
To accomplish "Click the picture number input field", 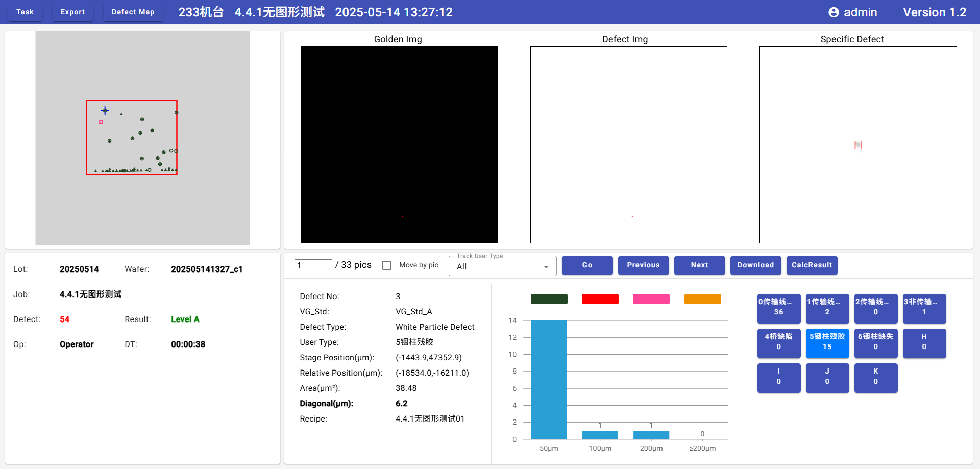I will click(313, 265).
